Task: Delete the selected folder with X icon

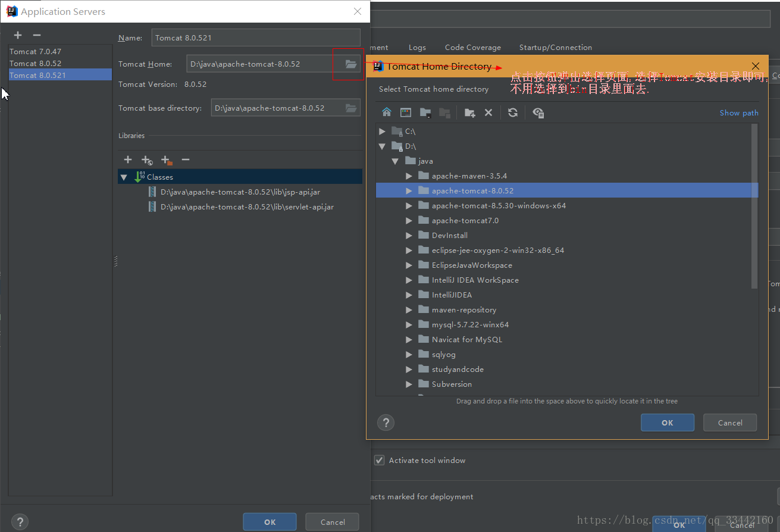Action: tap(488, 112)
